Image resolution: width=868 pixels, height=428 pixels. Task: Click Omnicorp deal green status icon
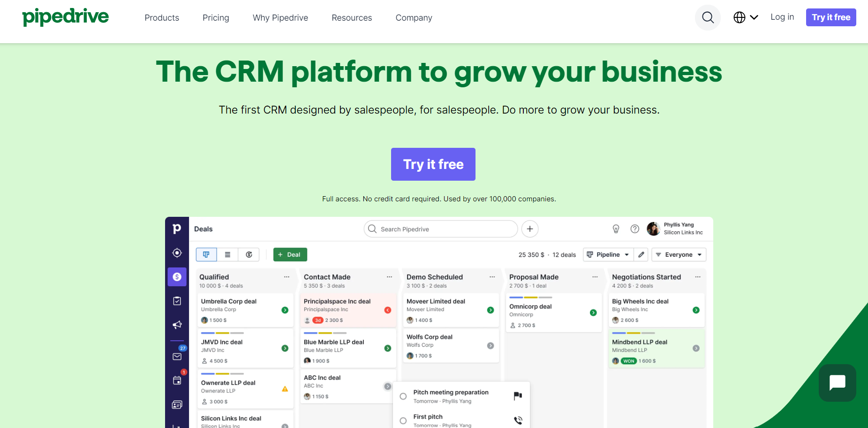pos(593,313)
